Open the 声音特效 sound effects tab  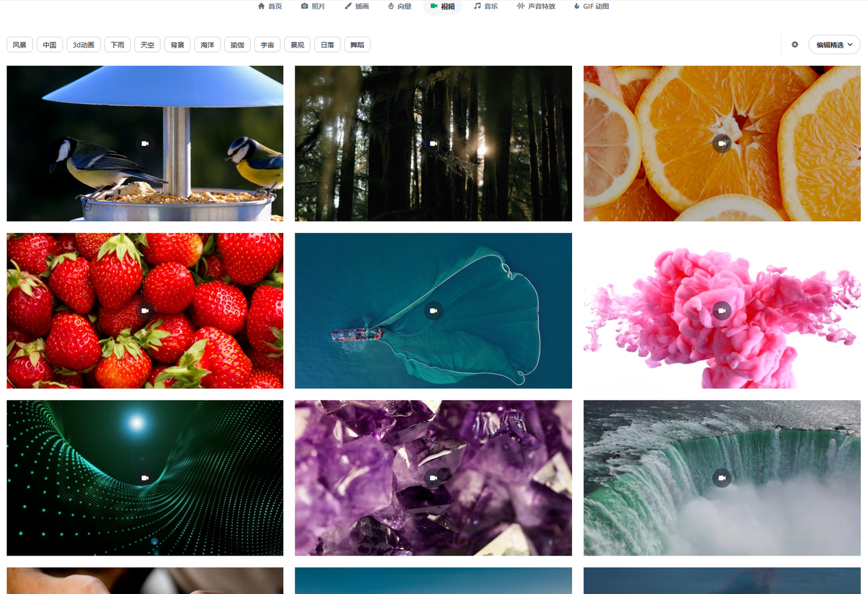coord(536,6)
